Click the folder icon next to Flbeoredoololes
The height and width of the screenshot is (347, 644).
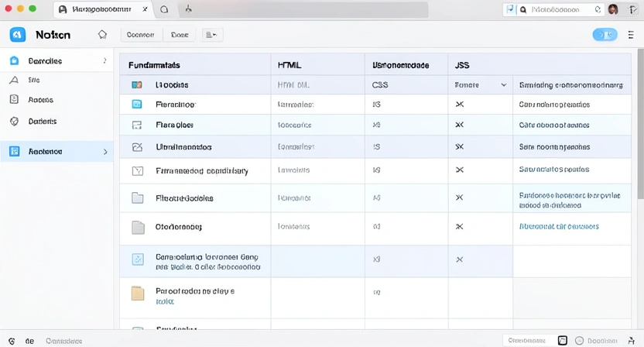(x=138, y=198)
